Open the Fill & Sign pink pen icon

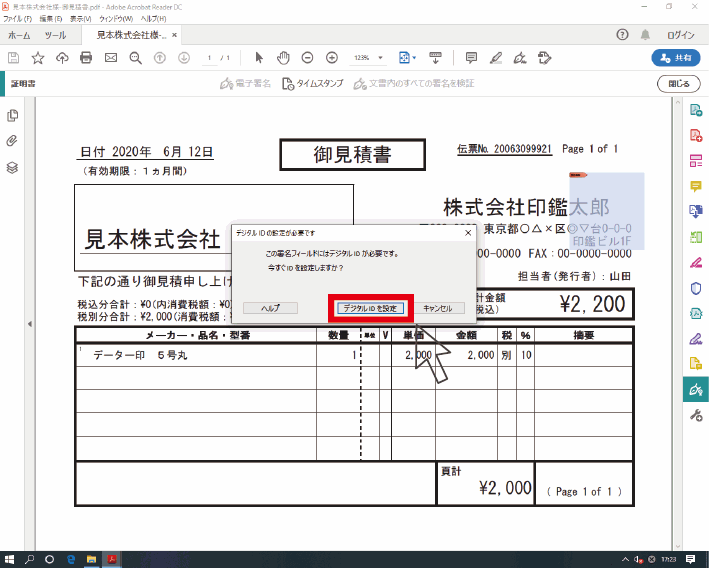(695, 263)
